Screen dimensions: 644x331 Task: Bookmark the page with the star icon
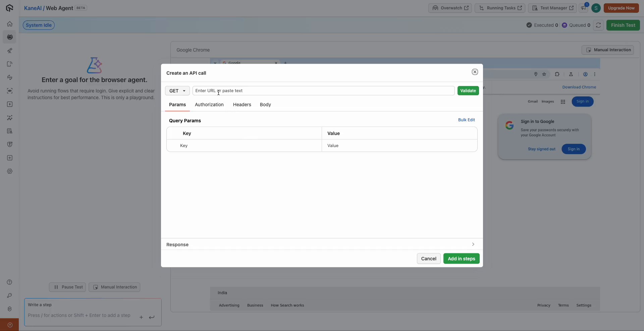(x=544, y=74)
